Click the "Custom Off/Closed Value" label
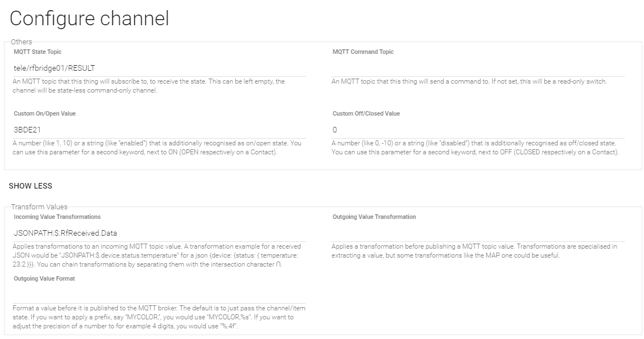This screenshot has width=644, height=339. click(x=366, y=113)
